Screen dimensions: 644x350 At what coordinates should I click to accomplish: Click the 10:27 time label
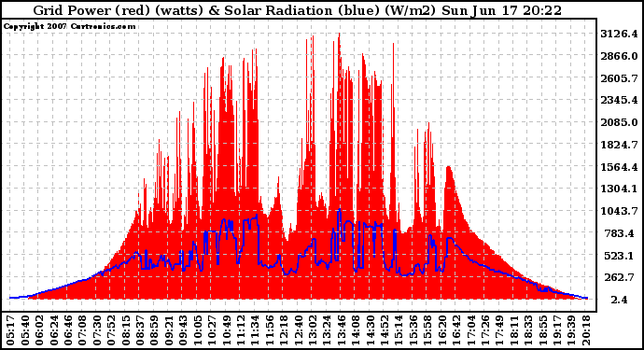click(x=211, y=330)
